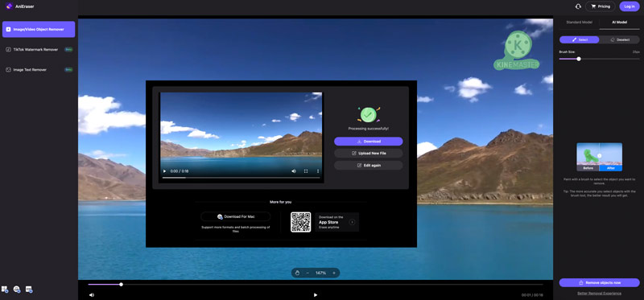Click the third download icon in sidebar footer
The image size is (644, 300).
click(x=29, y=290)
